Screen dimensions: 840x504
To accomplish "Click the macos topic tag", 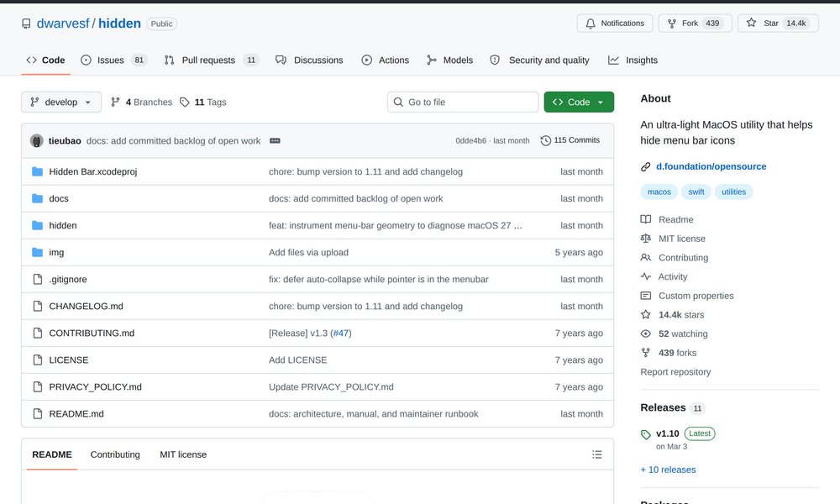I will tap(659, 192).
